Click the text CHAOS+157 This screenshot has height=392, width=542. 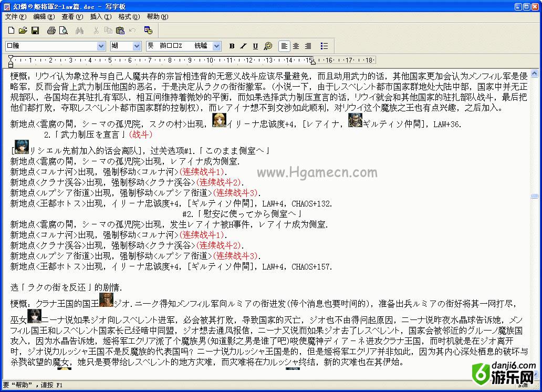coord(311,267)
